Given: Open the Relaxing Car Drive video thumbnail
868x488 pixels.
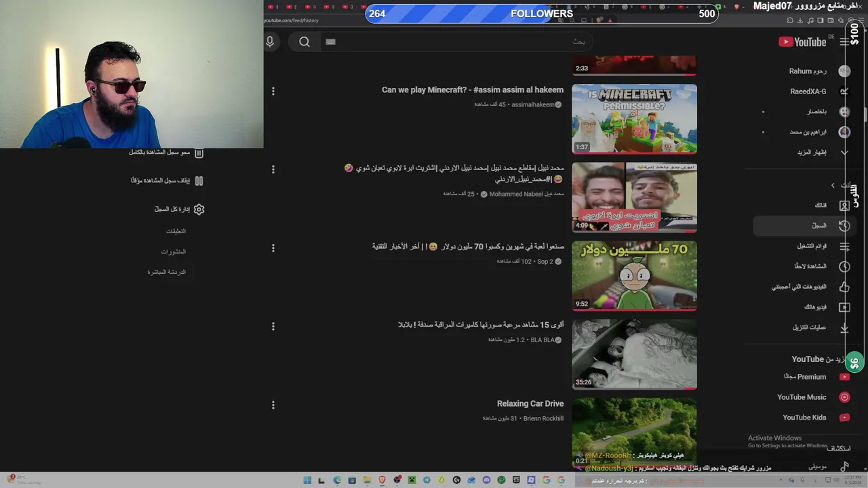Looking at the screenshot, I should [634, 433].
